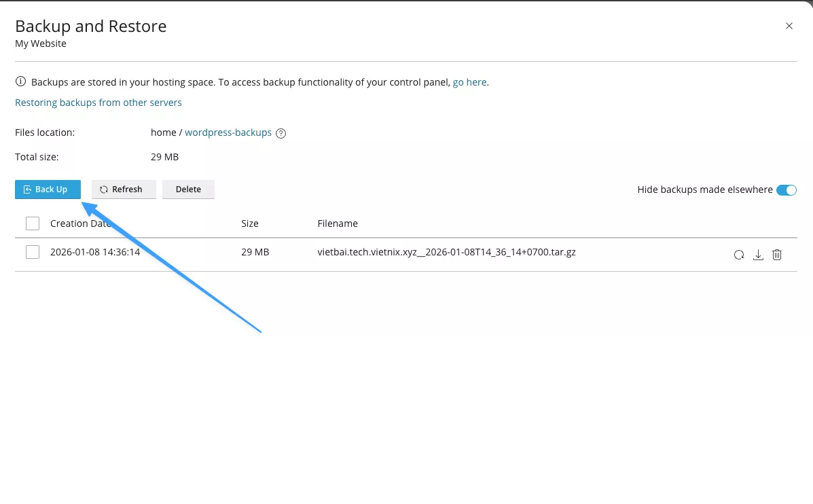Click the refresh icon inside the Refresh button
Image resolution: width=813 pixels, height=504 pixels.
pos(104,189)
